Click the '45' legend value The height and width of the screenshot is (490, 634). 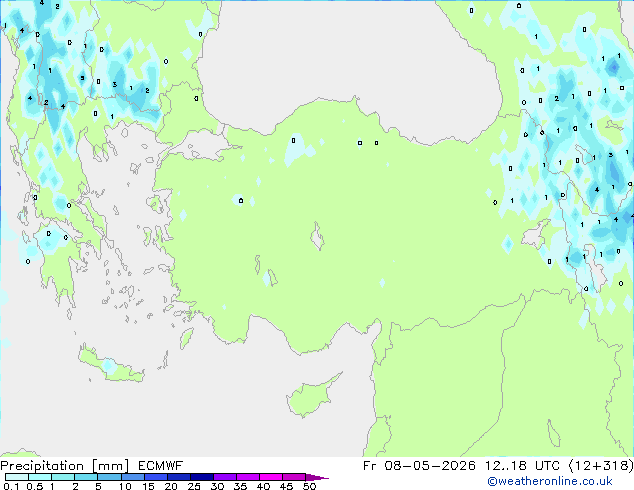point(286,486)
